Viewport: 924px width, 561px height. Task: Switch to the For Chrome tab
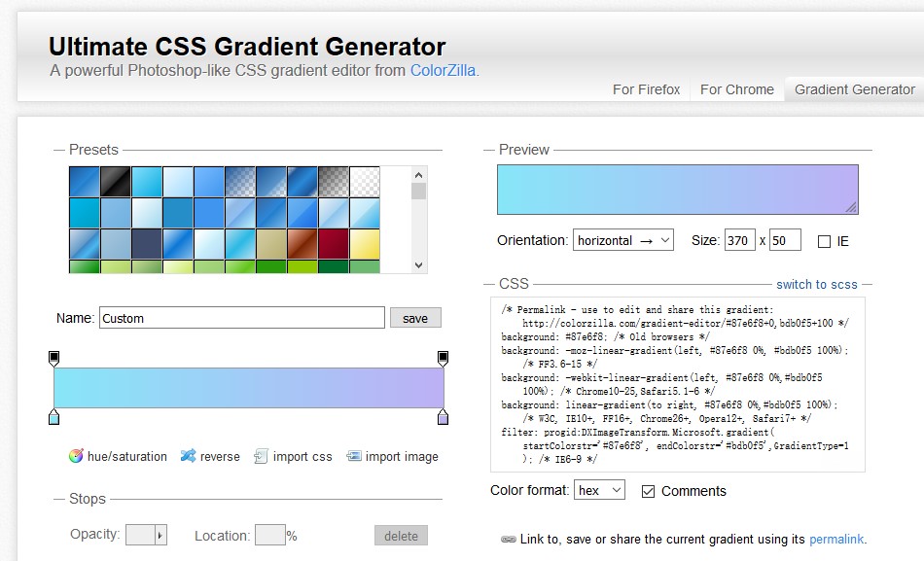(x=736, y=89)
